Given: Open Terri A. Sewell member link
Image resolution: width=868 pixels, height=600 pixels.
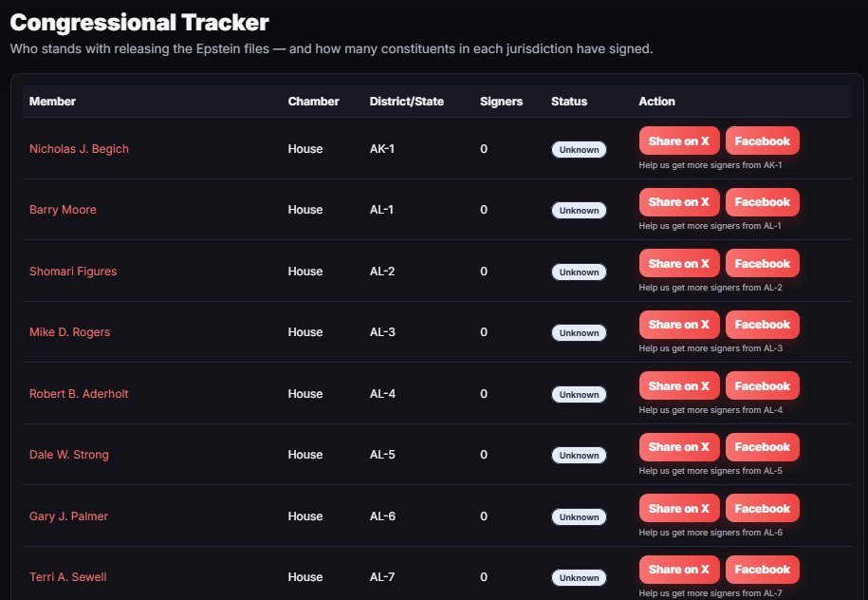Looking at the screenshot, I should tap(68, 577).
